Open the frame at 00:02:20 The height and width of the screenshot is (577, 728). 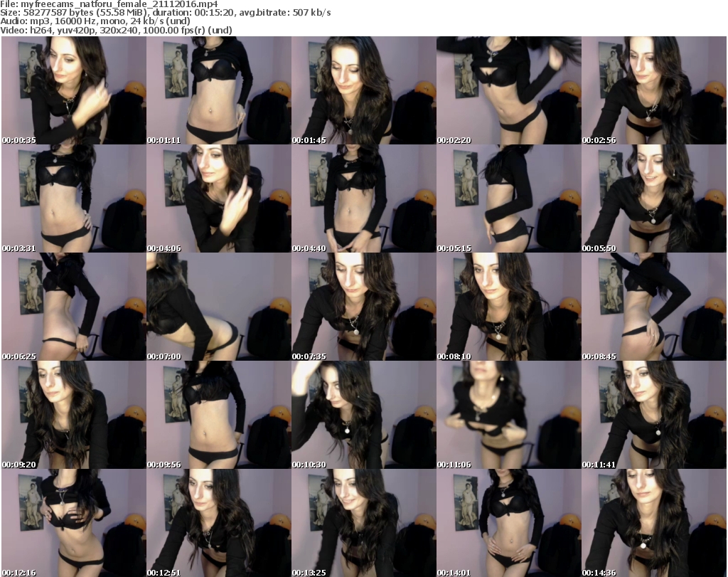(509, 90)
